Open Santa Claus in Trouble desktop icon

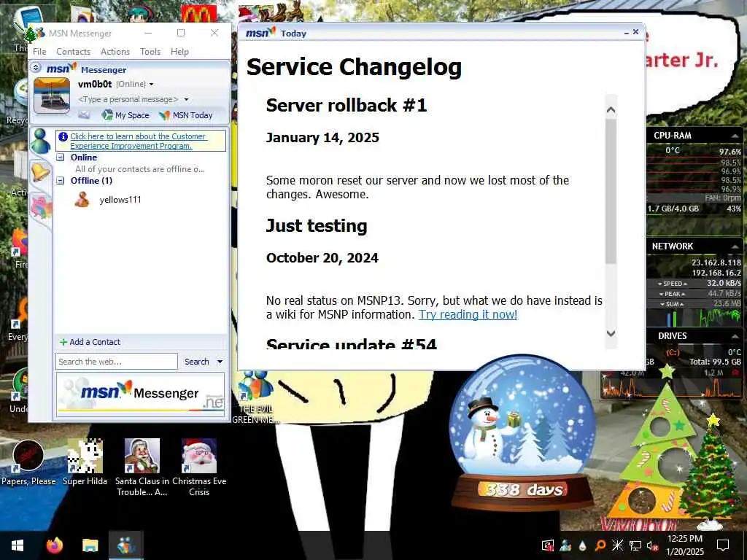(142, 467)
